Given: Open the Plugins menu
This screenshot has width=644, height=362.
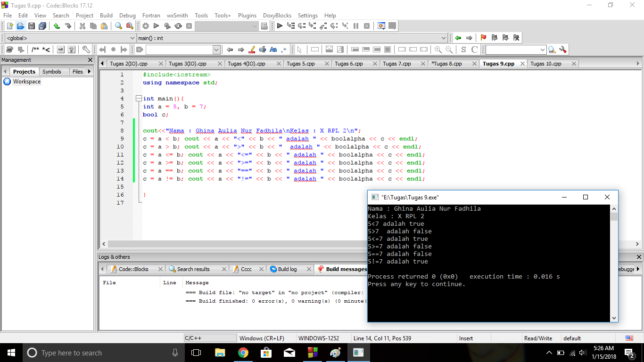Looking at the screenshot, I should coord(247,16).
